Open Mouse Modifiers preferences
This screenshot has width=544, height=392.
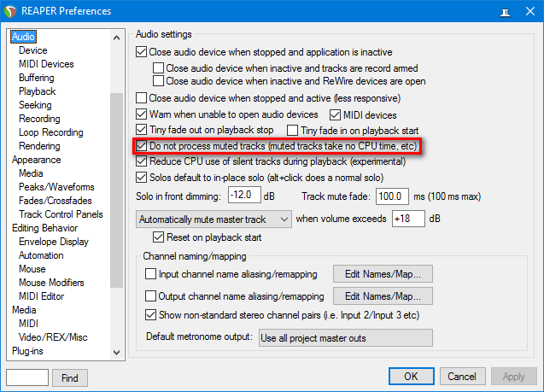point(52,283)
